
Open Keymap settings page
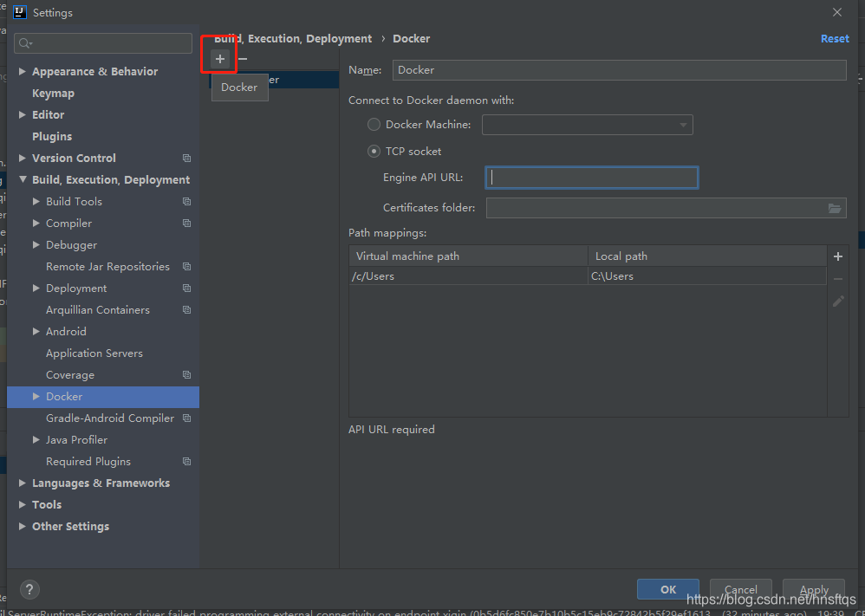click(x=53, y=94)
